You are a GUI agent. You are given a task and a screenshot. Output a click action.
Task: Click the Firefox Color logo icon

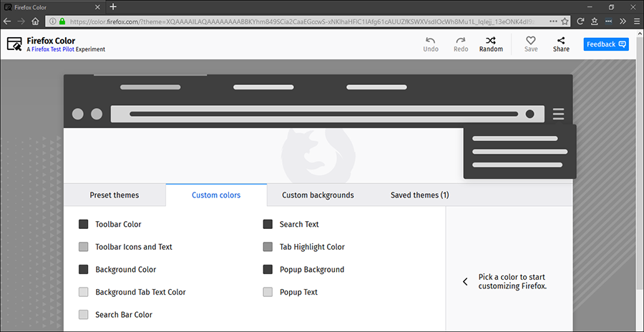pos(14,44)
